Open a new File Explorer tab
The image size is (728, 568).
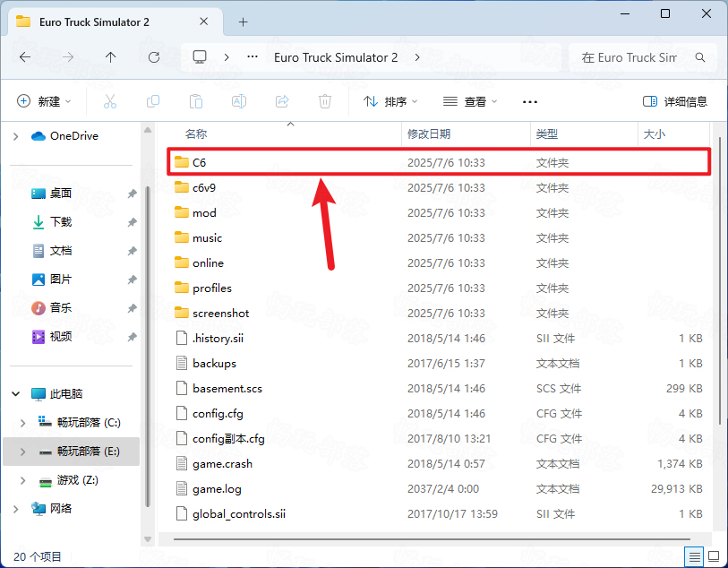click(x=243, y=22)
